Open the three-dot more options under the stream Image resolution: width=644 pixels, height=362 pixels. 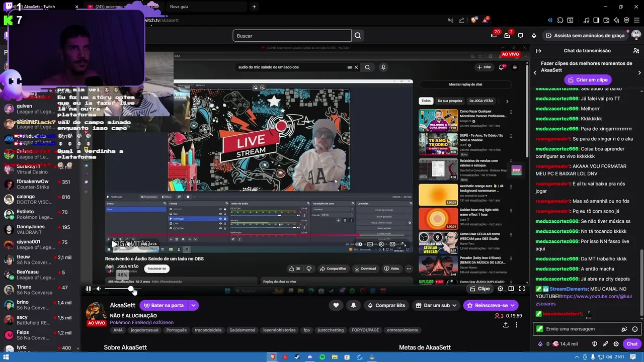516,325
